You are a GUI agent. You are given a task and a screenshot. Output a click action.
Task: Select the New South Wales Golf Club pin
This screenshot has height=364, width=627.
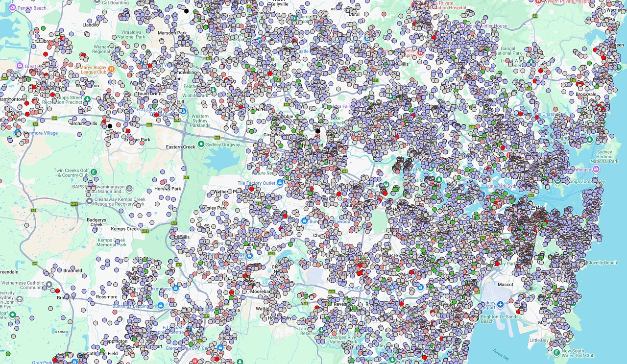(556, 352)
